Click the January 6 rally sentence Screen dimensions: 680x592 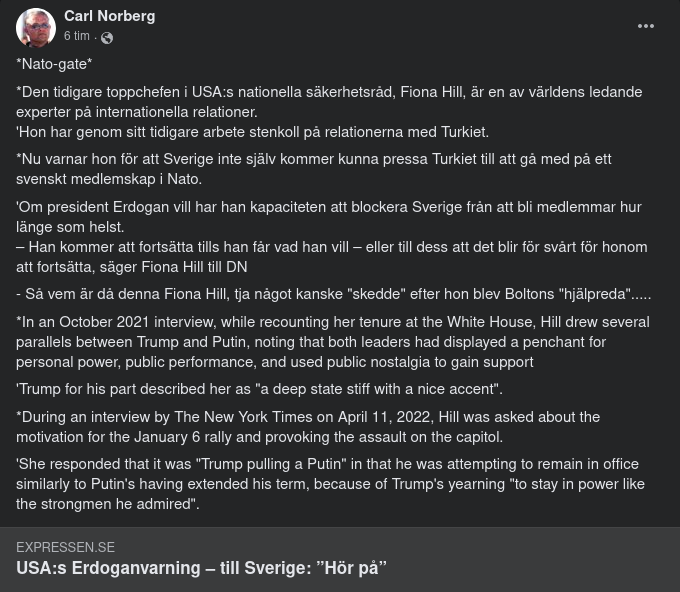pyautogui.click(x=259, y=437)
